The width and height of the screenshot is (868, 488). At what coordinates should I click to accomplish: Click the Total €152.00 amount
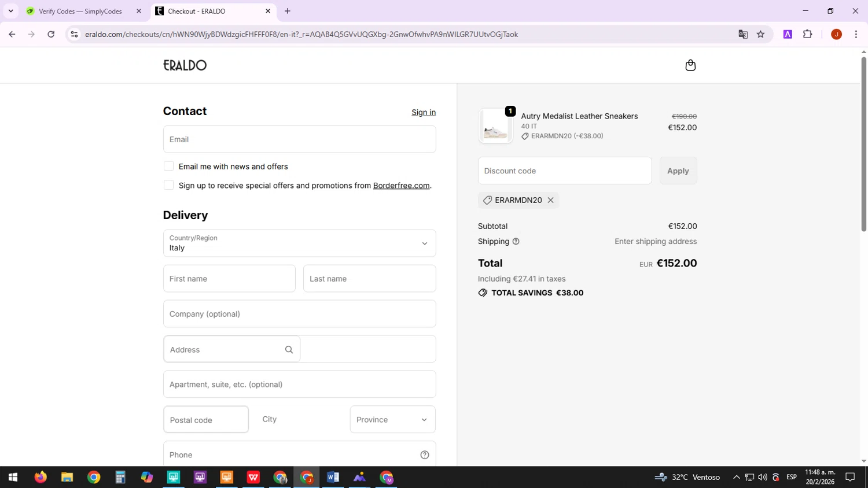click(x=676, y=263)
